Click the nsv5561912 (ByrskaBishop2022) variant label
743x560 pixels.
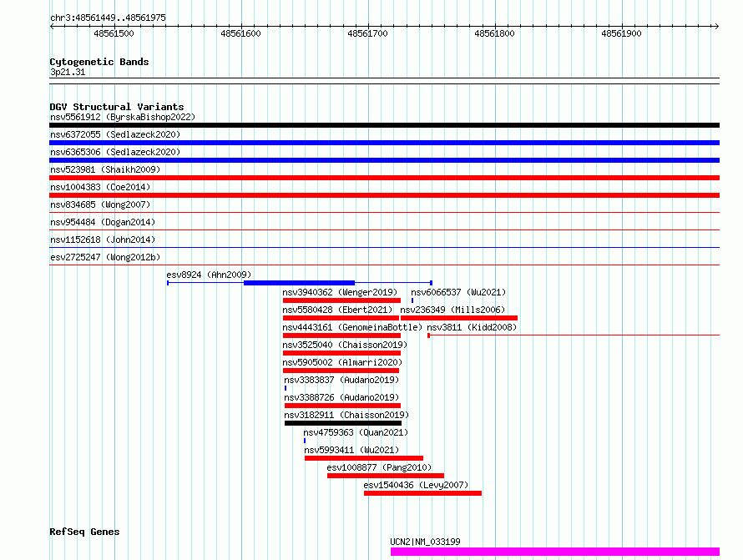pyautogui.click(x=123, y=117)
